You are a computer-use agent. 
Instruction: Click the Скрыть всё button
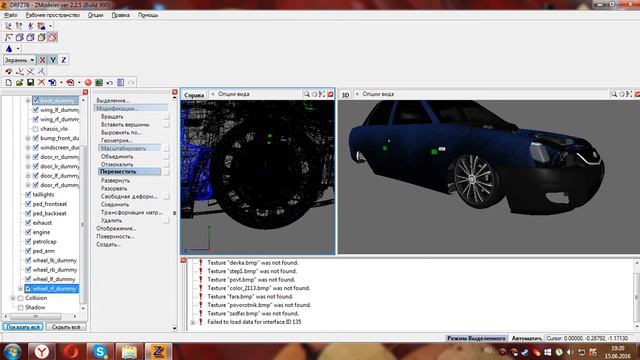click(66, 327)
